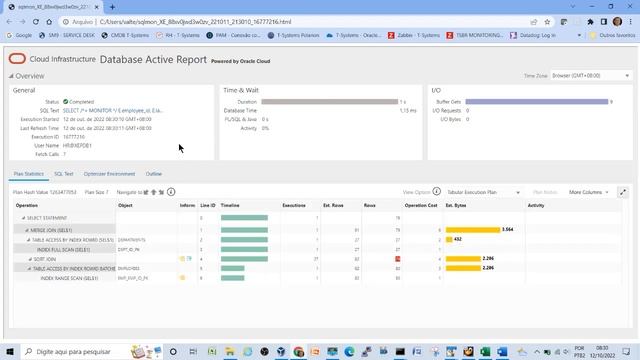Switch to the Outline tab
This screenshot has width=640, height=360.
(154, 174)
